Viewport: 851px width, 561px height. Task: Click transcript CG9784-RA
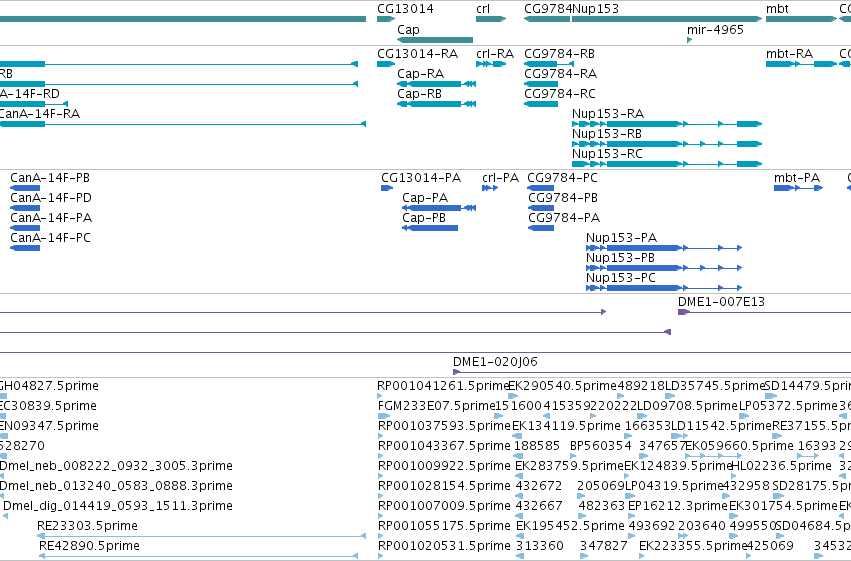click(x=541, y=84)
